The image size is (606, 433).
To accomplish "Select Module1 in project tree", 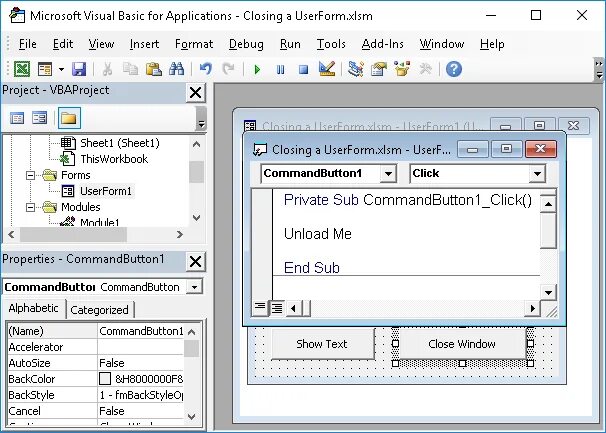I will click(100, 222).
